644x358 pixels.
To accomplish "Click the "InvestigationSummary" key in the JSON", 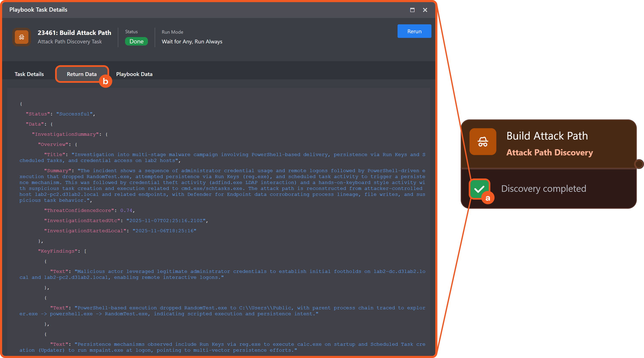I will [x=65, y=134].
